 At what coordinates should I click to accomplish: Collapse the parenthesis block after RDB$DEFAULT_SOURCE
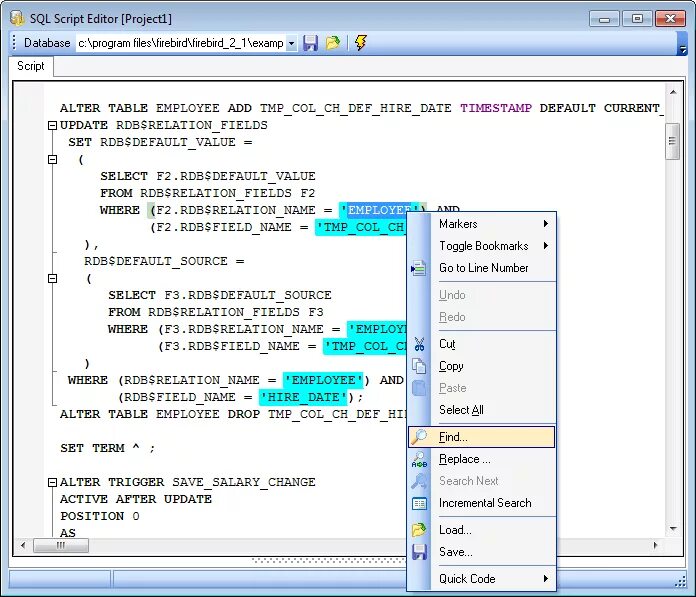[52, 278]
